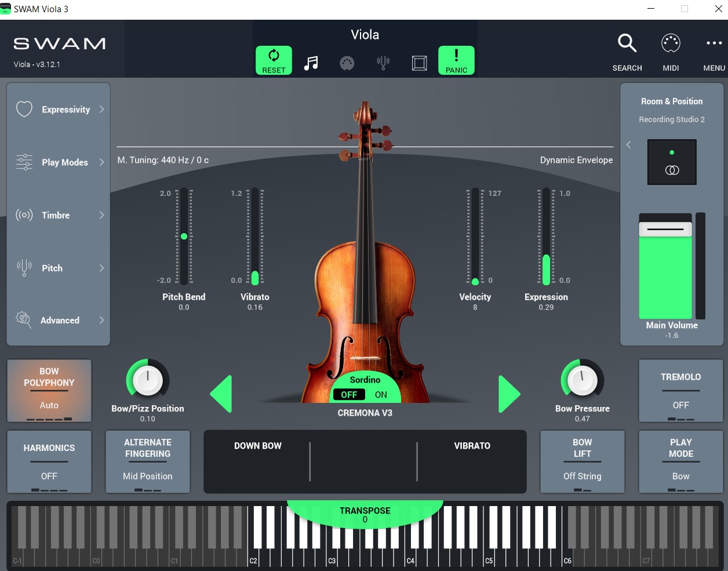Select next instrument with green right arrow
728x571 pixels.
click(x=509, y=394)
